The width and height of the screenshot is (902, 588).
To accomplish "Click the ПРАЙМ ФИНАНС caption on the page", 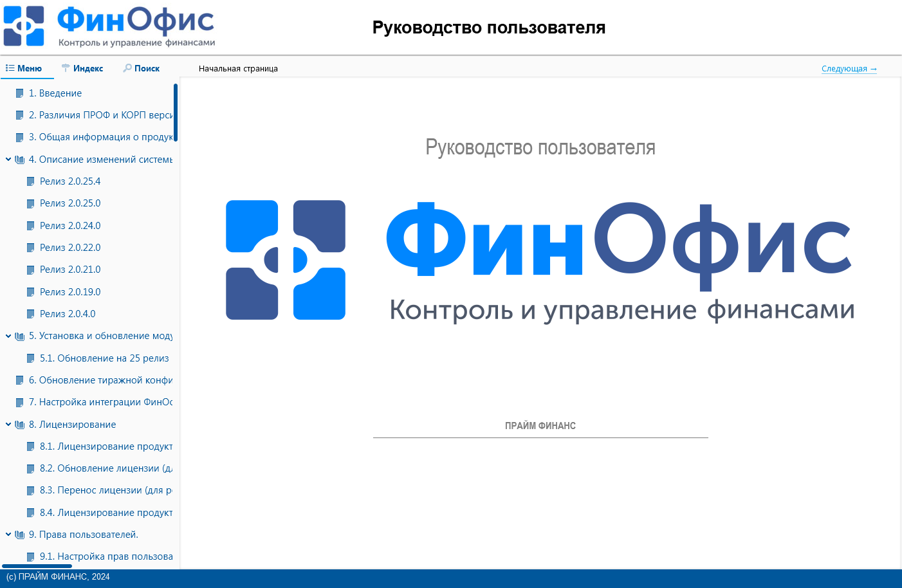I will coord(540,426).
